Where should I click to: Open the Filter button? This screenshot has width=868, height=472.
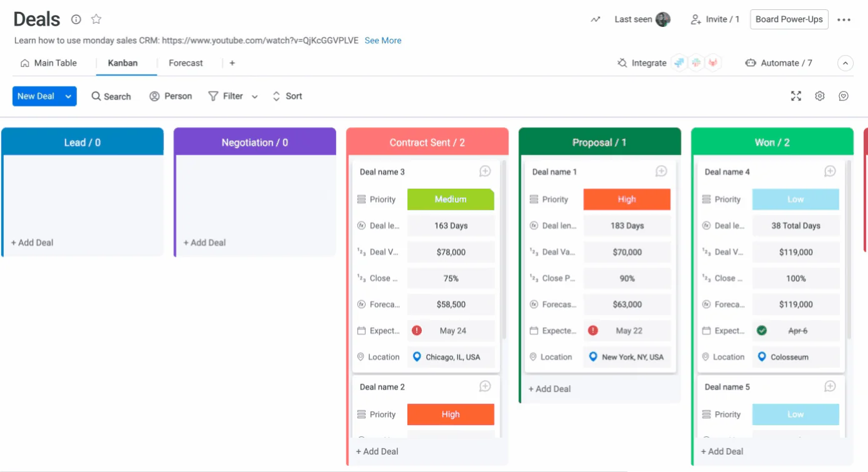coord(226,96)
